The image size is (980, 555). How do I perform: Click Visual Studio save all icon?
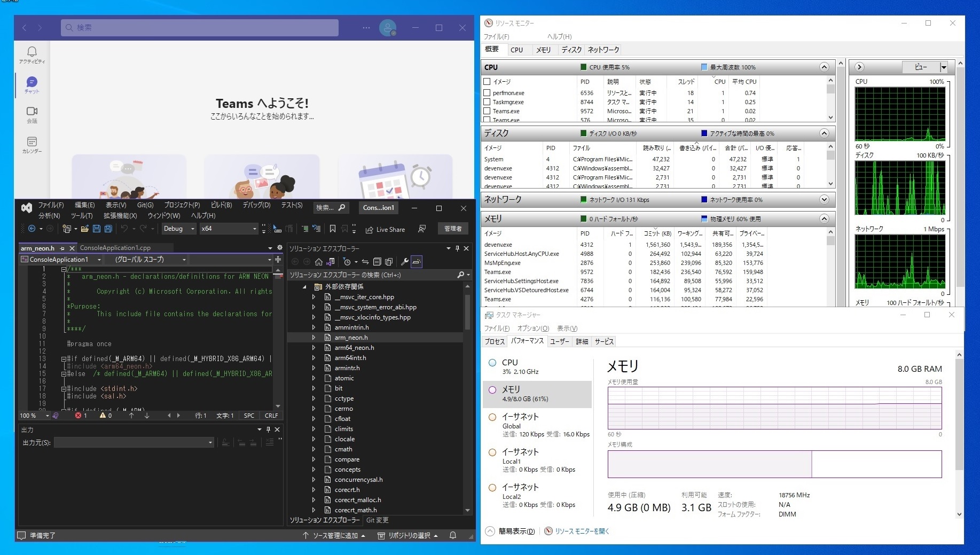(x=108, y=229)
